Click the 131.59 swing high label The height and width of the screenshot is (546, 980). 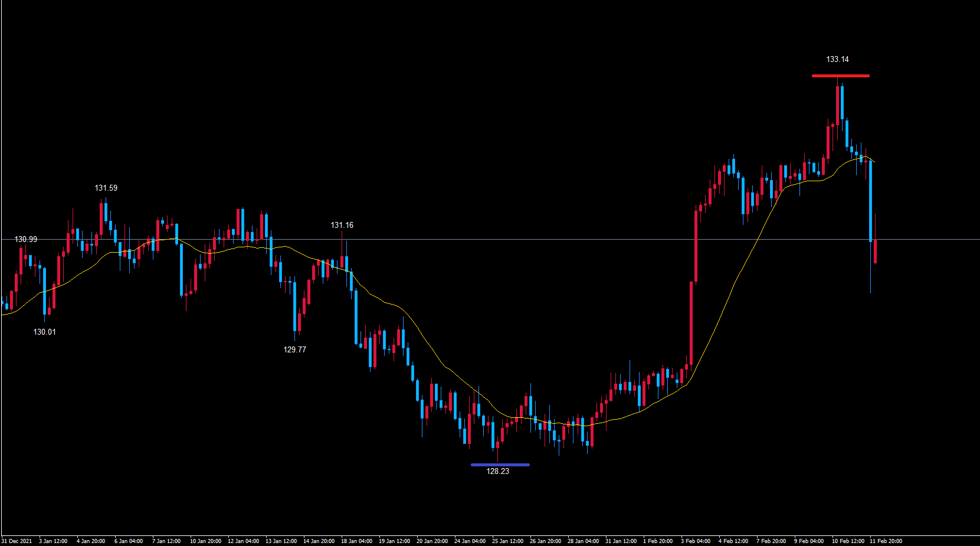[106, 188]
